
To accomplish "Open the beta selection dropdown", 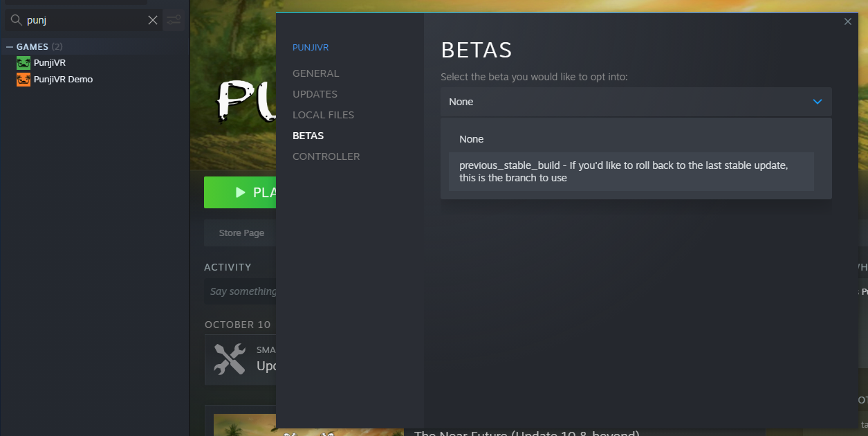I will (x=636, y=102).
